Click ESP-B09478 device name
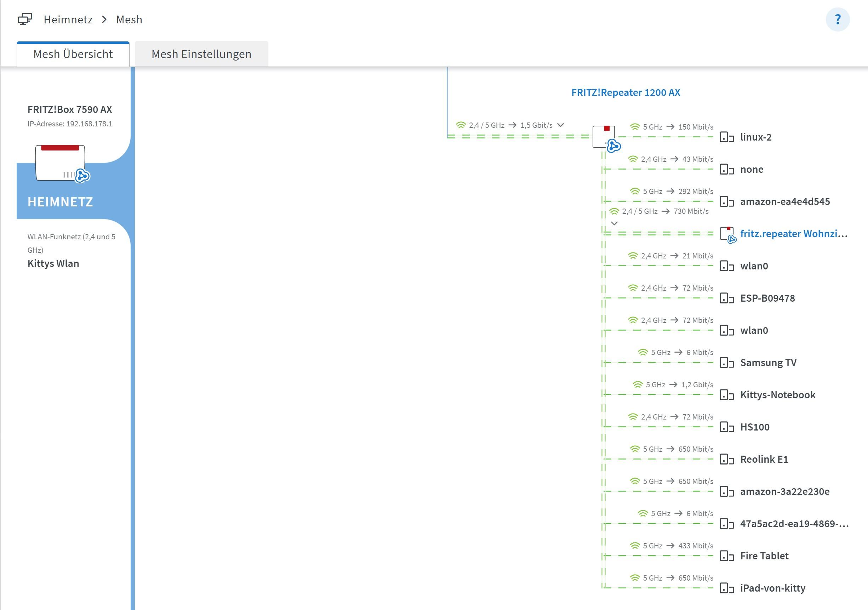Image resolution: width=868 pixels, height=610 pixels. (767, 298)
